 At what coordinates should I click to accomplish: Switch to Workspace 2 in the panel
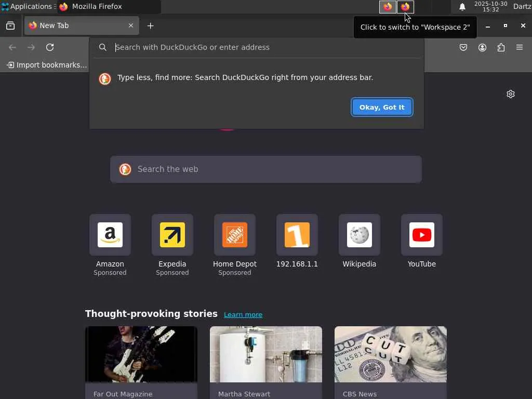tap(405, 7)
